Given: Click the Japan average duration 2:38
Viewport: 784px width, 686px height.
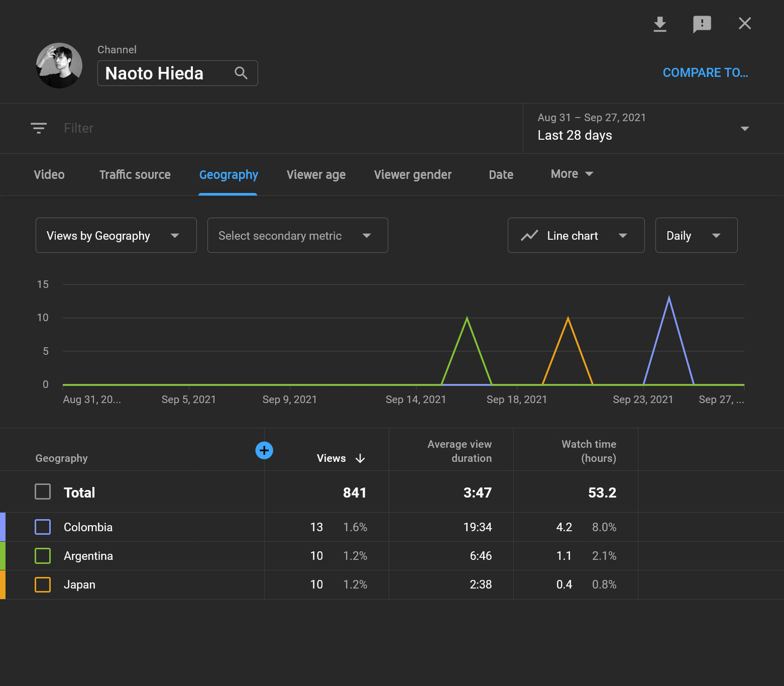Looking at the screenshot, I should (481, 584).
